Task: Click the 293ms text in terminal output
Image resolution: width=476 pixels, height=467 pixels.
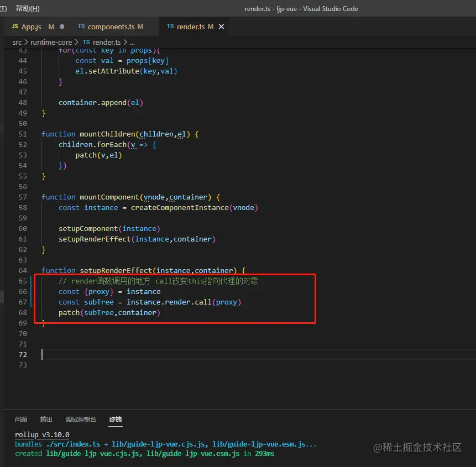Action: point(264,453)
